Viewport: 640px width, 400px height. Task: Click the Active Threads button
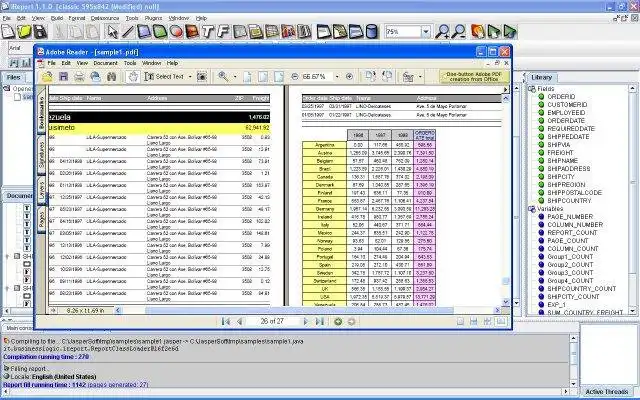(x=607, y=391)
